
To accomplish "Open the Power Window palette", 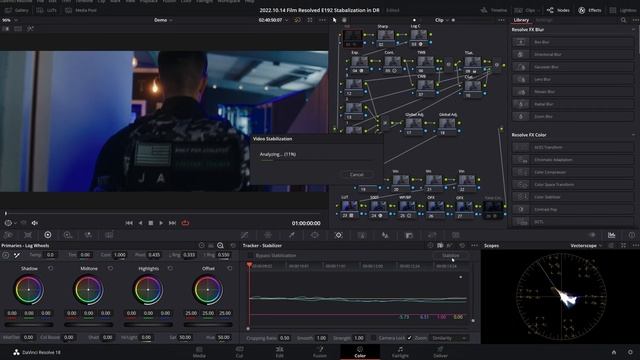I will click(x=315, y=235).
